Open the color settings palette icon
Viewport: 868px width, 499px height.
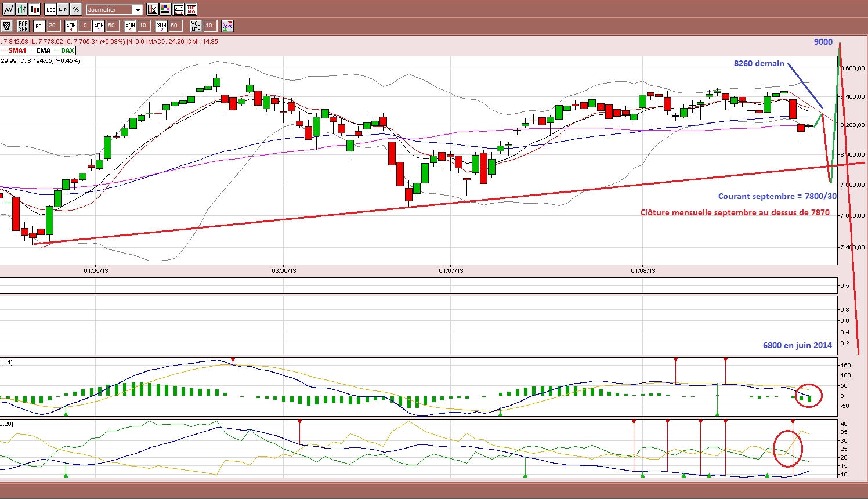coord(165,9)
